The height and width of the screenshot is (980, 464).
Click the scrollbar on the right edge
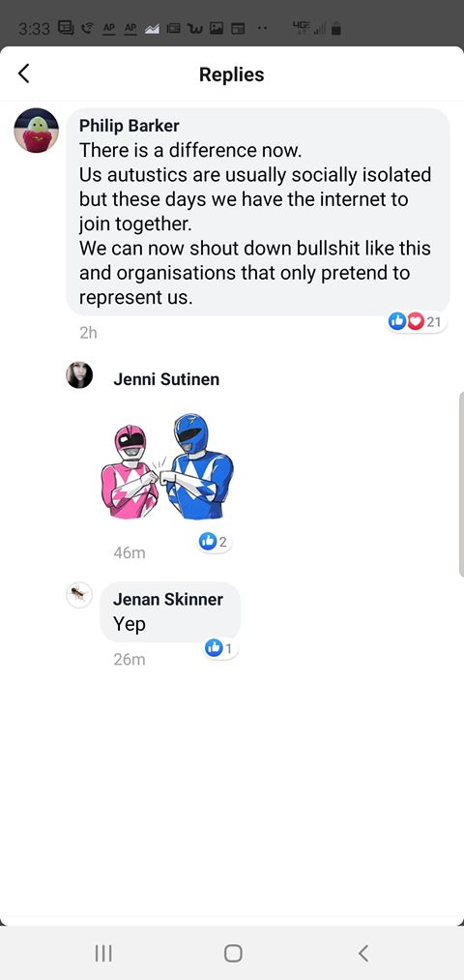461,485
